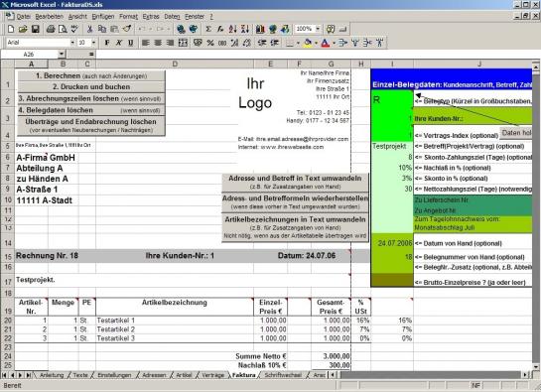Select the cell 'Testartikel 2'

coord(175,329)
